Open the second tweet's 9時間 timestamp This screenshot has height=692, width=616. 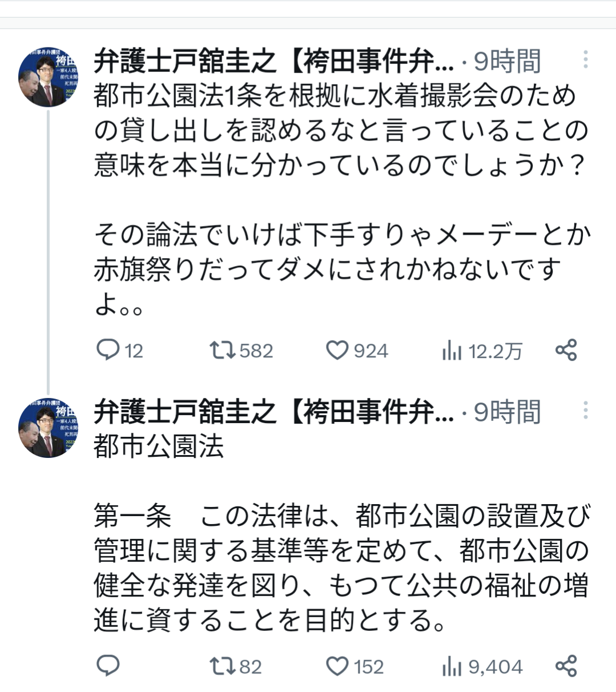(507, 412)
